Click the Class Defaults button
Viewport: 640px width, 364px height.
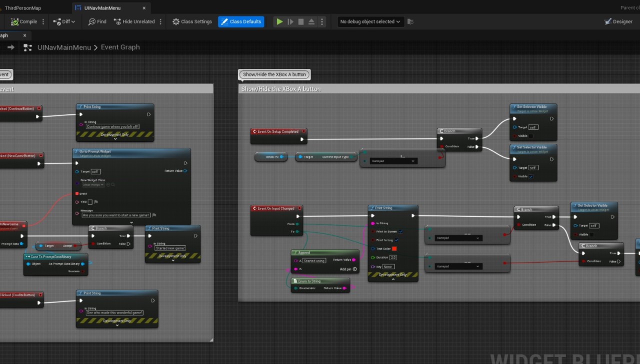click(x=241, y=21)
